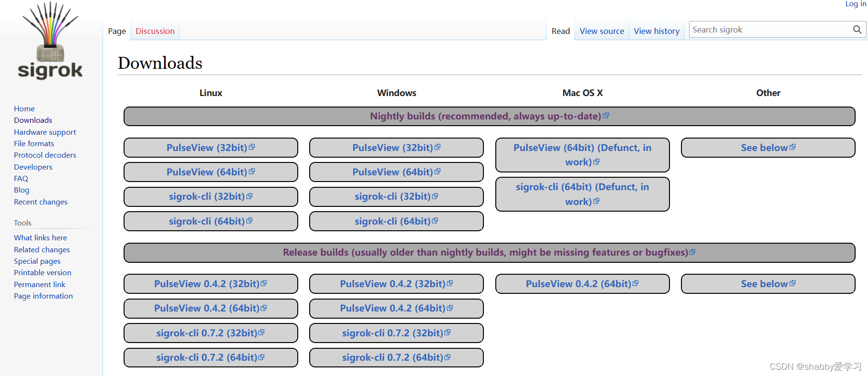
Task: Click See below in nightly Other column
Action: pyautogui.click(x=768, y=148)
